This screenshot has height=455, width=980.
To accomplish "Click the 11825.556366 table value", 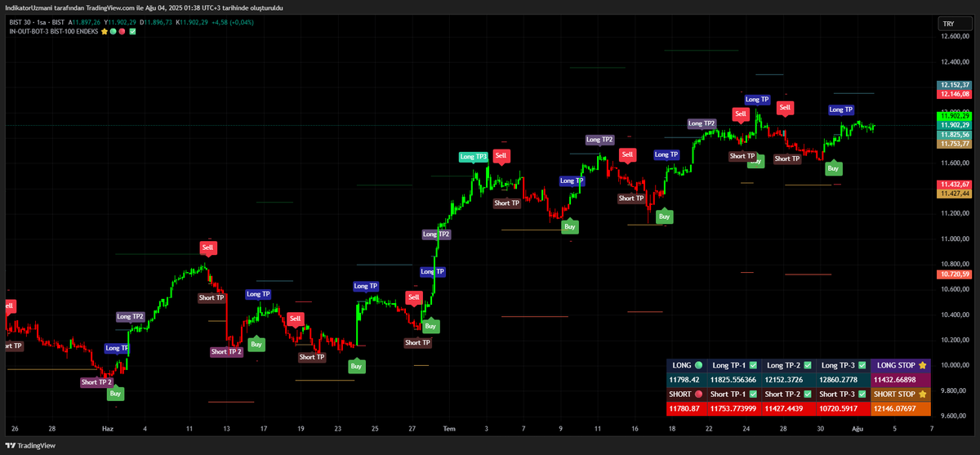I will [x=733, y=380].
